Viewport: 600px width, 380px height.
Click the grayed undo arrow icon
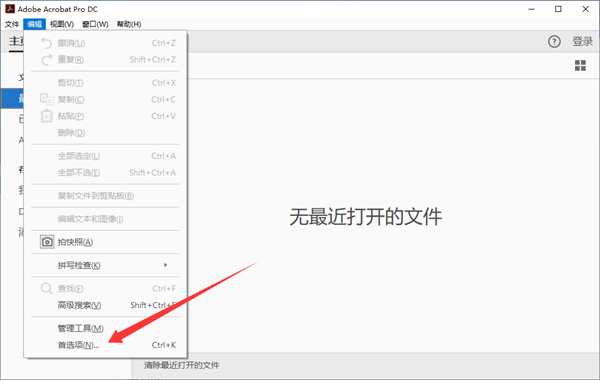(x=46, y=43)
